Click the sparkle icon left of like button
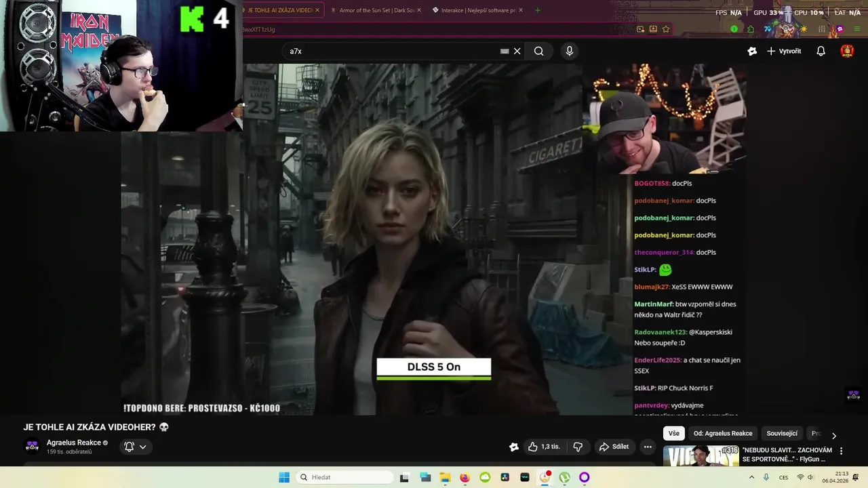The image size is (868, 488). [514, 447]
